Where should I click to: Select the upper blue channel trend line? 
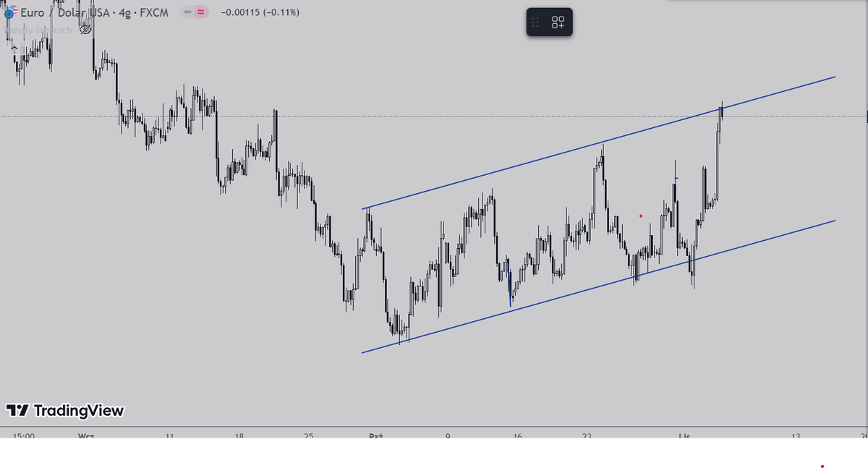pyautogui.click(x=599, y=142)
